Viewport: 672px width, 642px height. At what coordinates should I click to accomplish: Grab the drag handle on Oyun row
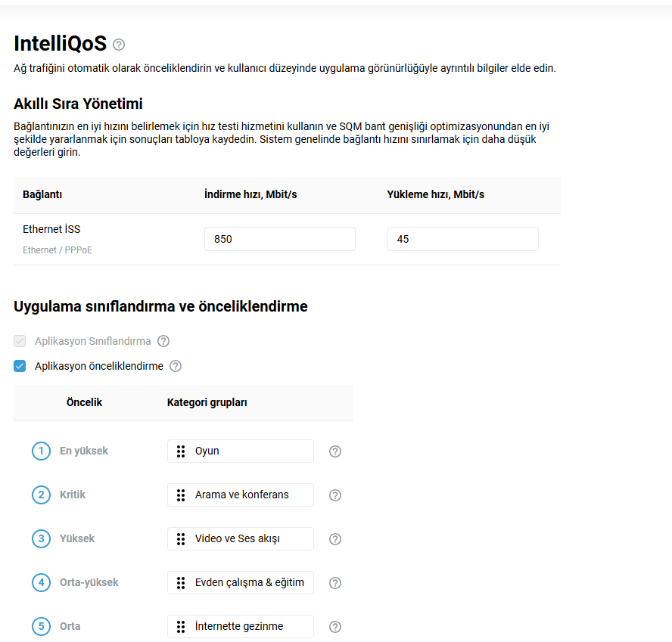click(x=181, y=451)
